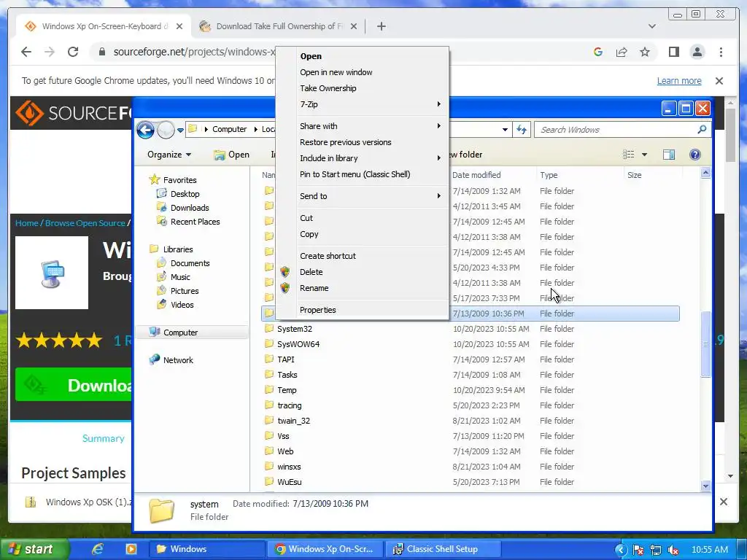The width and height of the screenshot is (747, 560).
Task: Click change view icon in Explorer toolbar
Action: point(629,155)
